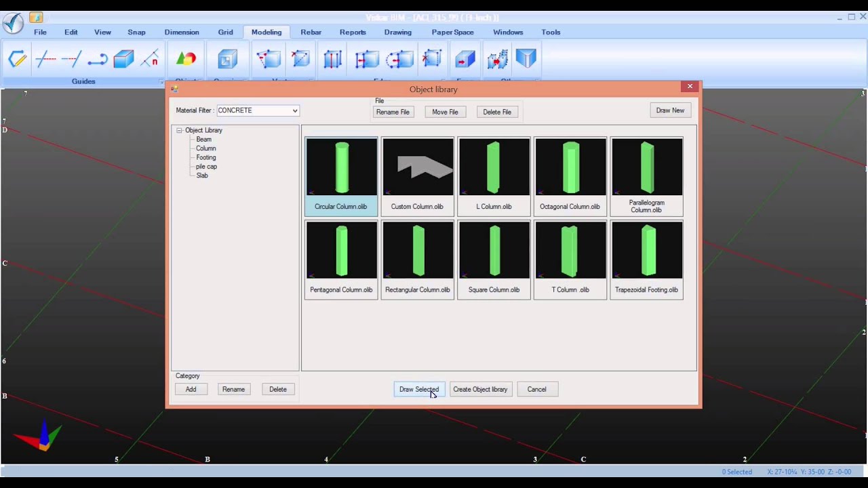Open the View tab
Viewport: 868px width, 488px height.
(x=102, y=32)
